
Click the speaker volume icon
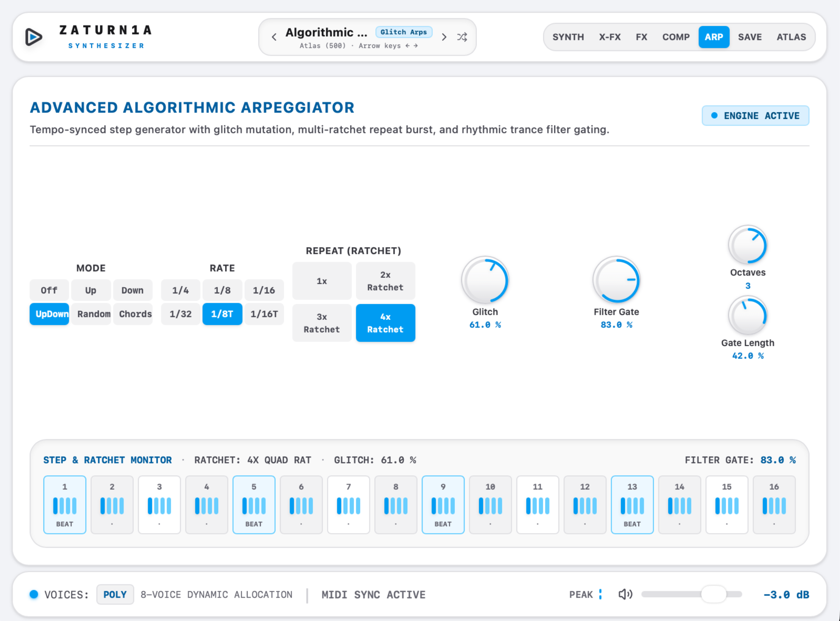point(625,594)
